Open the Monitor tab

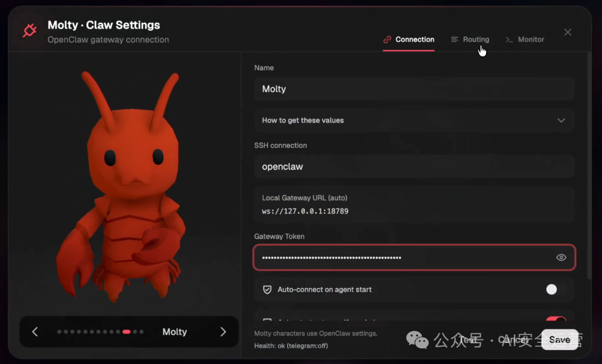[525, 40]
